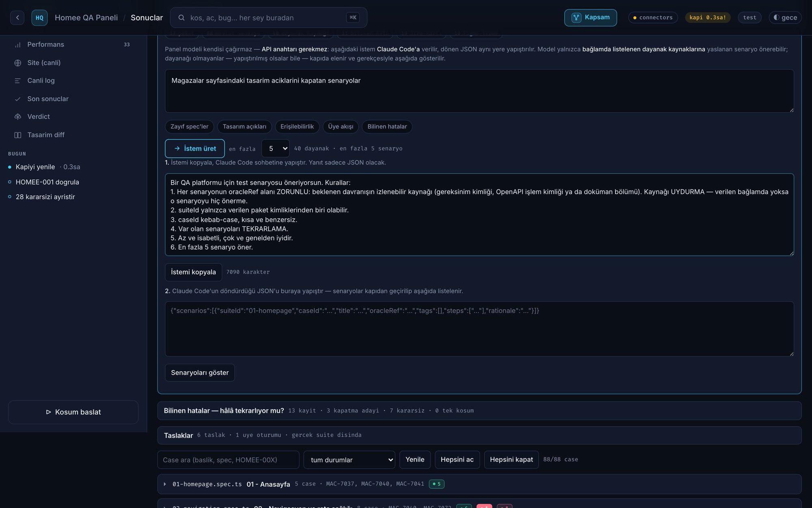The width and height of the screenshot is (812, 508).
Task: Click the HQ logo badge
Action: coord(39,17)
